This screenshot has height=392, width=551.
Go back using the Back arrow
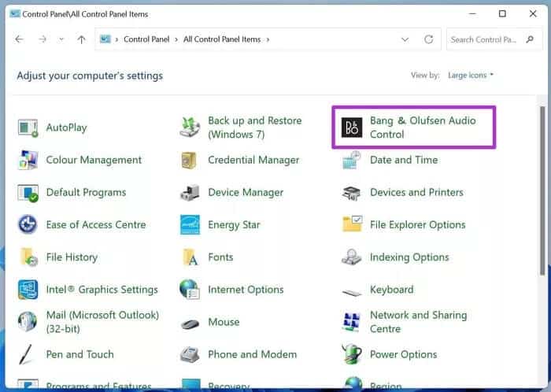pos(20,39)
